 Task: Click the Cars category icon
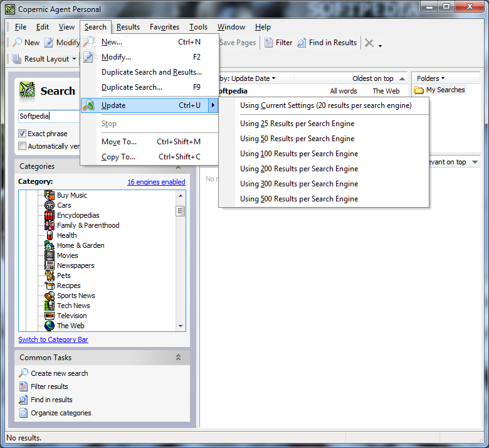coord(50,205)
